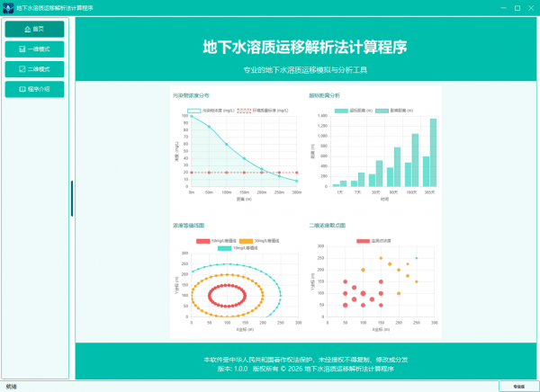Viewport: 540px width, 392px height.
Task: Switch to the 程序介绍 page
Action: pos(34,89)
